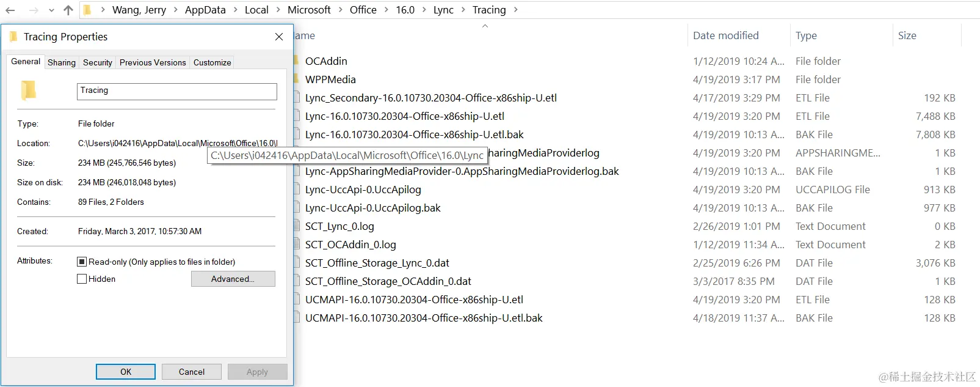This screenshot has width=980, height=387.
Task: Click Tracing in the breadcrumb
Action: [x=489, y=10]
